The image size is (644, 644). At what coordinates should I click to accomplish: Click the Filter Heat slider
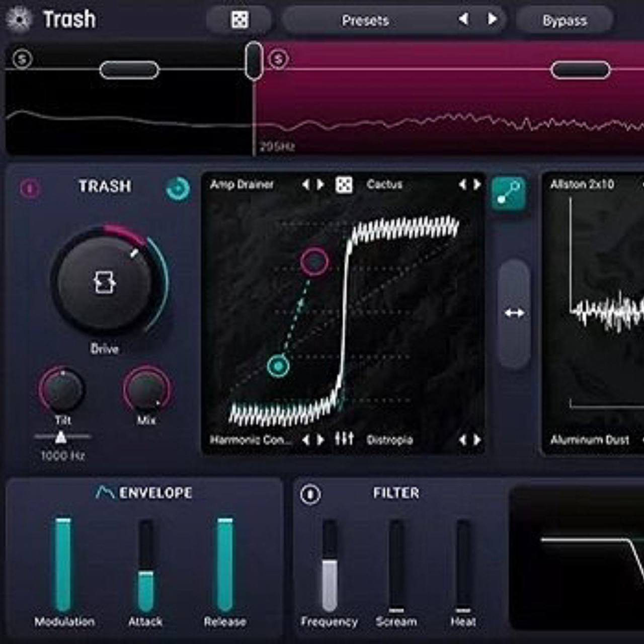tap(463, 566)
